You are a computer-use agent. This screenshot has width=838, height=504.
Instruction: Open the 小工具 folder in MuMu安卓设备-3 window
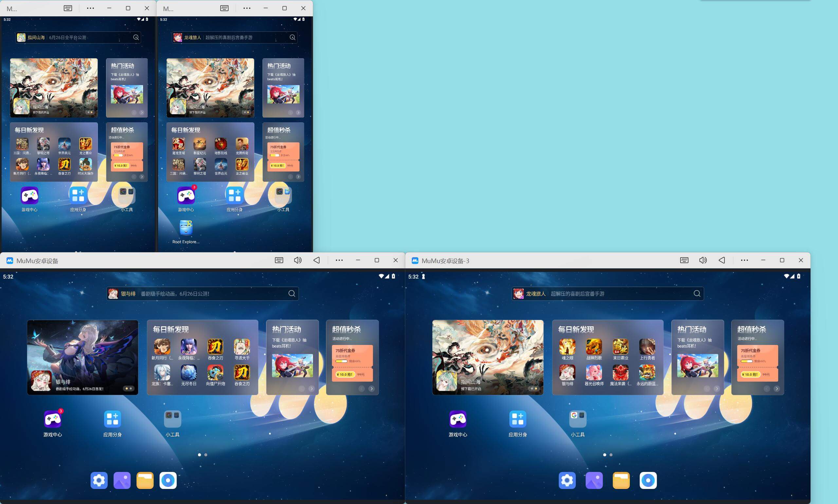coord(577,419)
